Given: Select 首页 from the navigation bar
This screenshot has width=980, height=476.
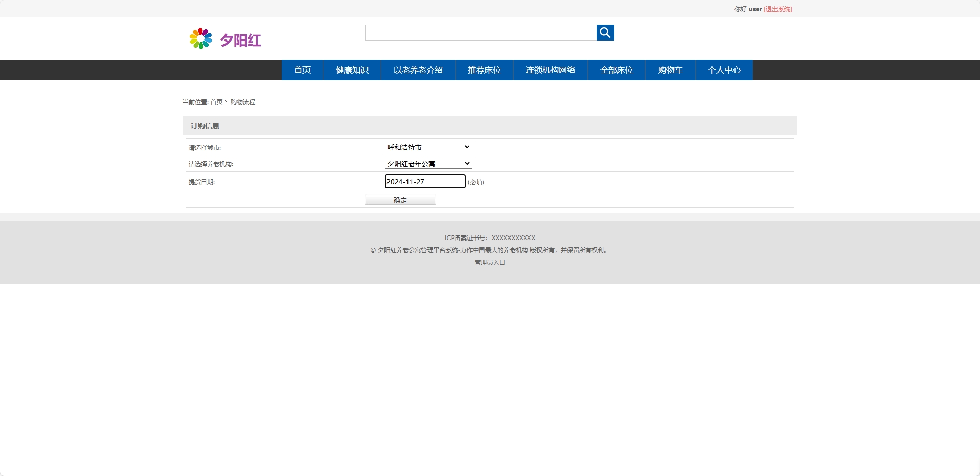Looking at the screenshot, I should 302,70.
